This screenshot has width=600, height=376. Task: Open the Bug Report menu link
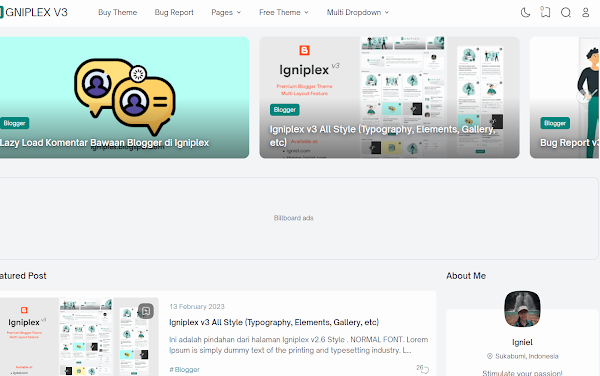(174, 12)
